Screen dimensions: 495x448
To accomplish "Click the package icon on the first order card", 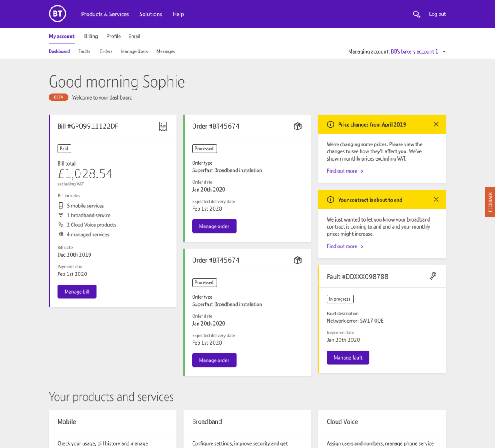I will click(297, 126).
